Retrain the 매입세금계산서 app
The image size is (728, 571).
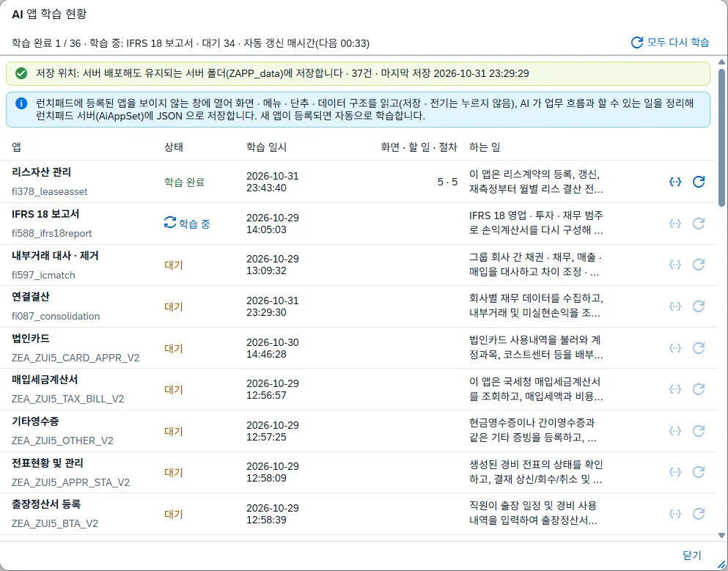point(699,389)
